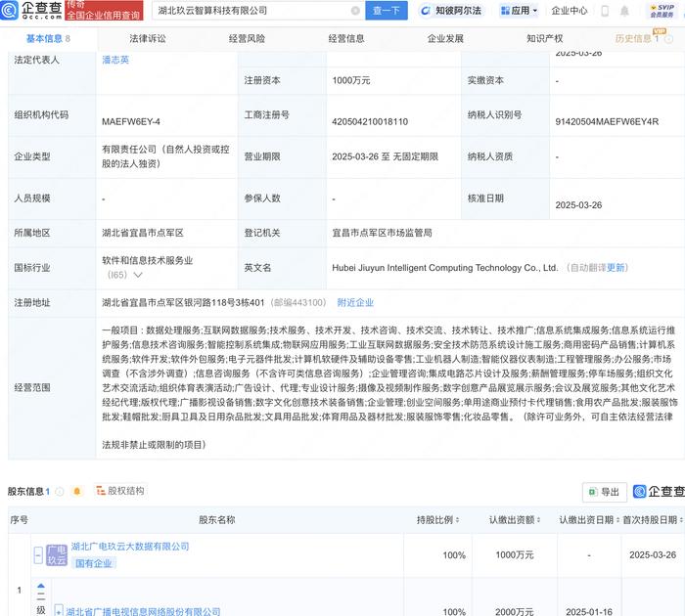Export shareholder table with 导出
This screenshot has height=616, width=685.
tap(605, 492)
